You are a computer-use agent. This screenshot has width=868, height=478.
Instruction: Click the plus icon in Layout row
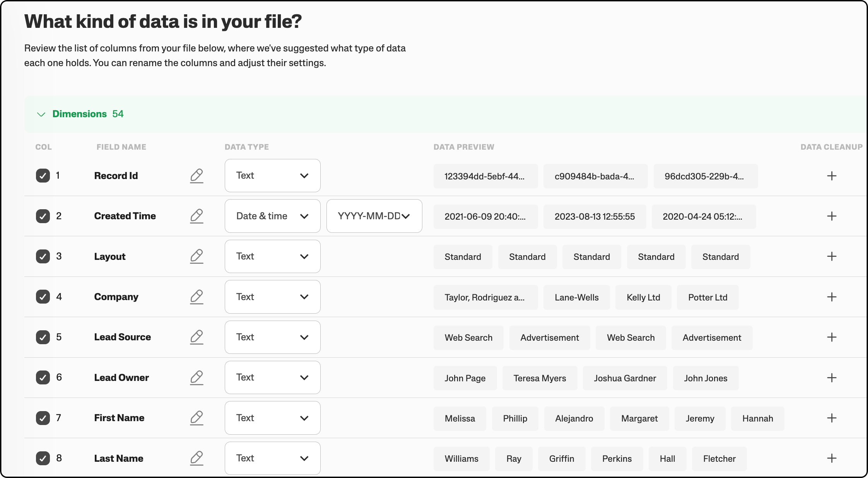832,256
